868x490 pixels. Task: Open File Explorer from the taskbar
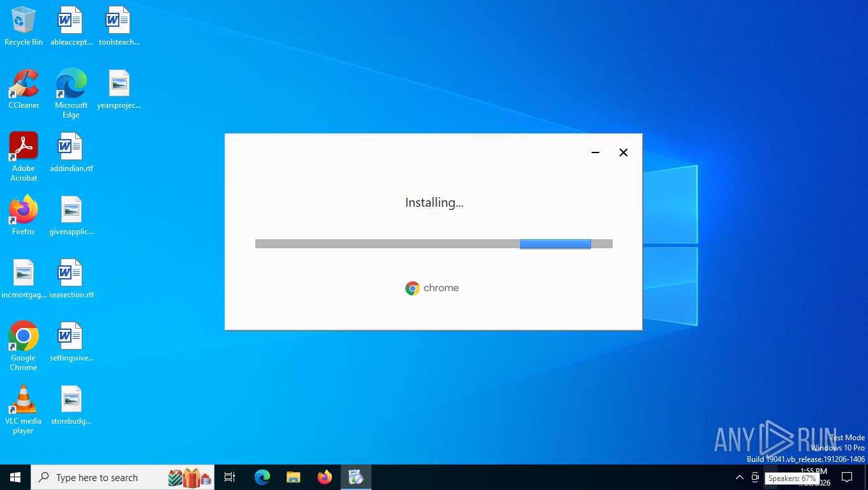click(293, 477)
